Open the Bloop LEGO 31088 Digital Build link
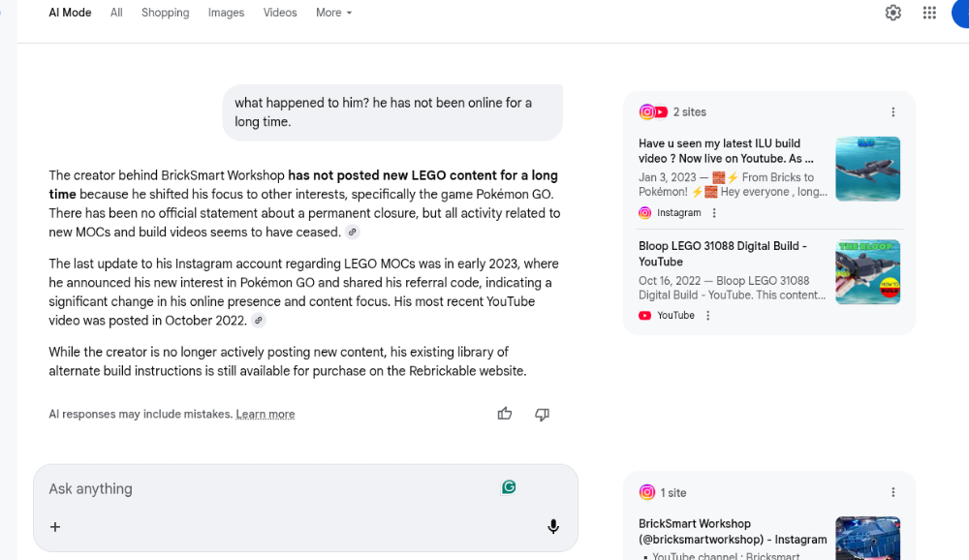The image size is (969, 560). 722,254
